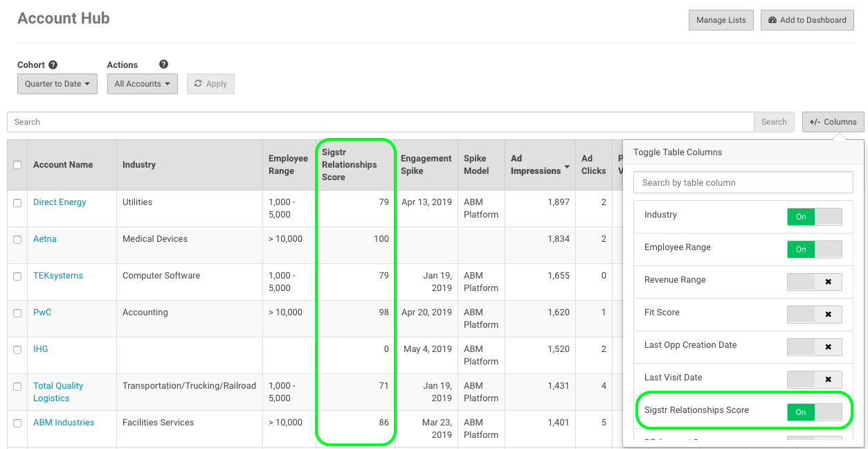The image size is (868, 449).
Task: Click Add to Dashboard button
Action: 807,20
